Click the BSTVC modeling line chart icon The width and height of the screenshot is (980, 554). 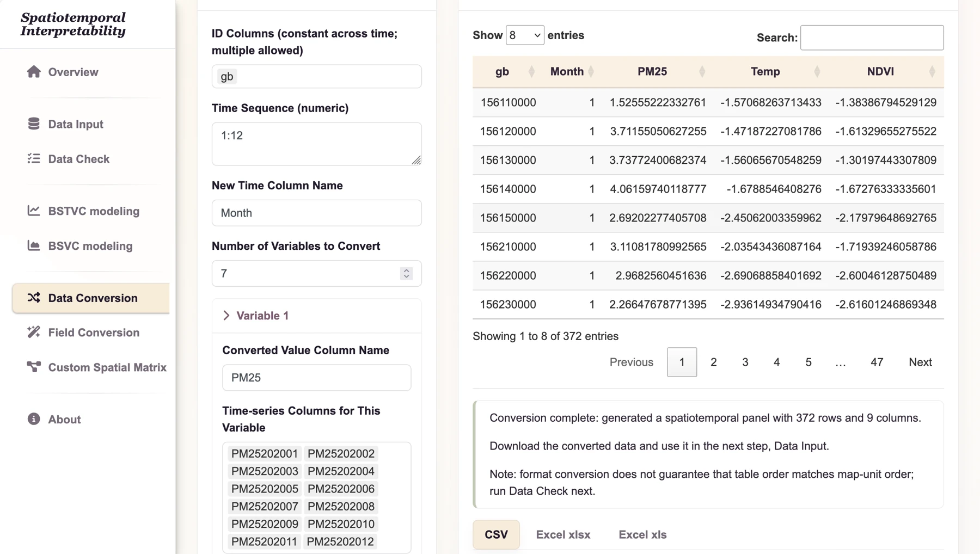[x=34, y=211]
